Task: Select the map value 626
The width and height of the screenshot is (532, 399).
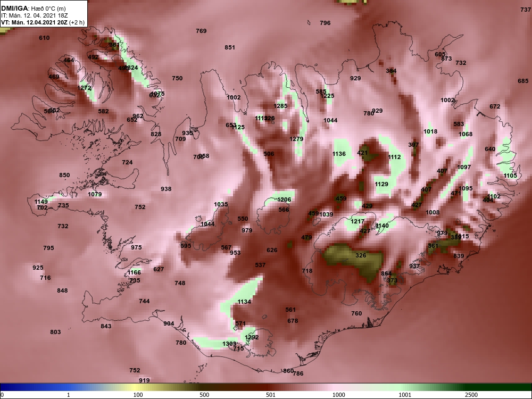Action: 272,251
